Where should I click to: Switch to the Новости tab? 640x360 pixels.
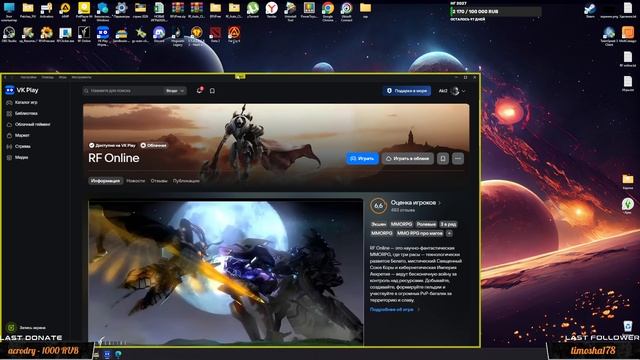(x=136, y=180)
